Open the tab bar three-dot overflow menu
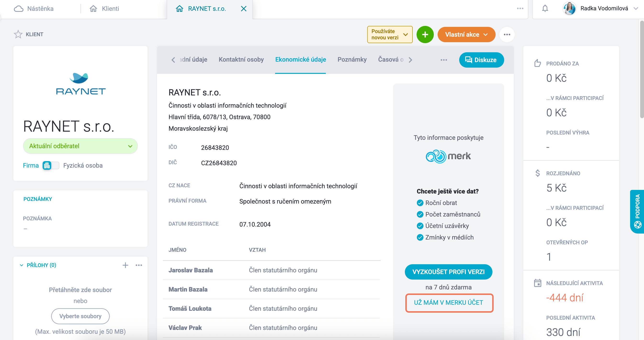Screen dimensions: 644x340 point(444,60)
